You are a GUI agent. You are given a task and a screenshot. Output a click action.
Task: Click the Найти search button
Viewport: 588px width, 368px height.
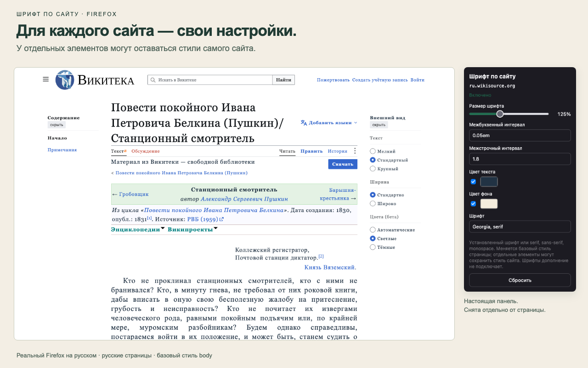[x=283, y=80]
